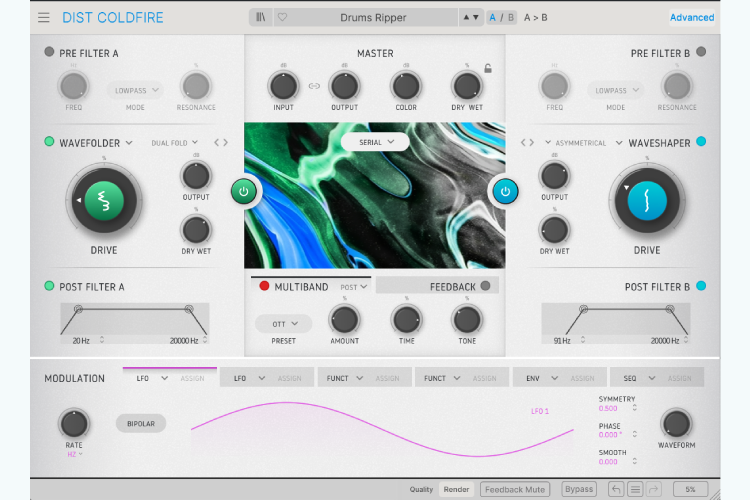The image size is (750, 500).
Task: Favorite the preset with heart icon
Action: 283,18
